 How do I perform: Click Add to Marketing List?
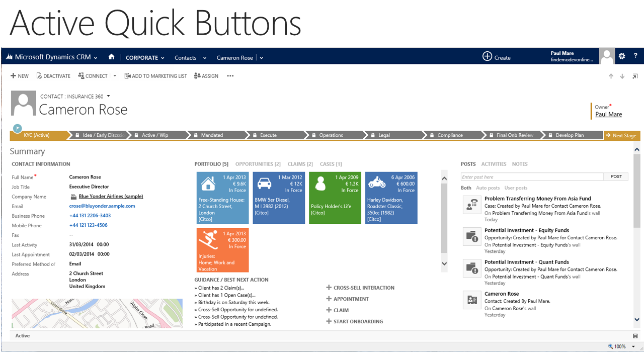pos(155,76)
